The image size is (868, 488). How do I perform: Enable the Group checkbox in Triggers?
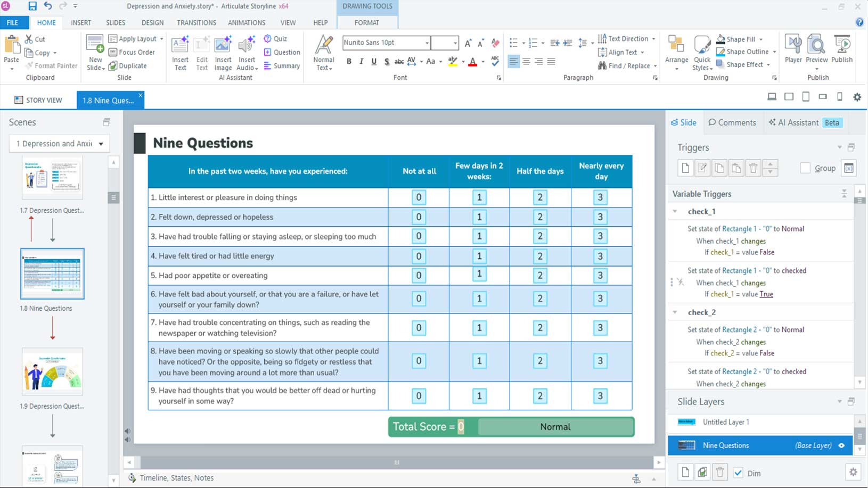[805, 168]
